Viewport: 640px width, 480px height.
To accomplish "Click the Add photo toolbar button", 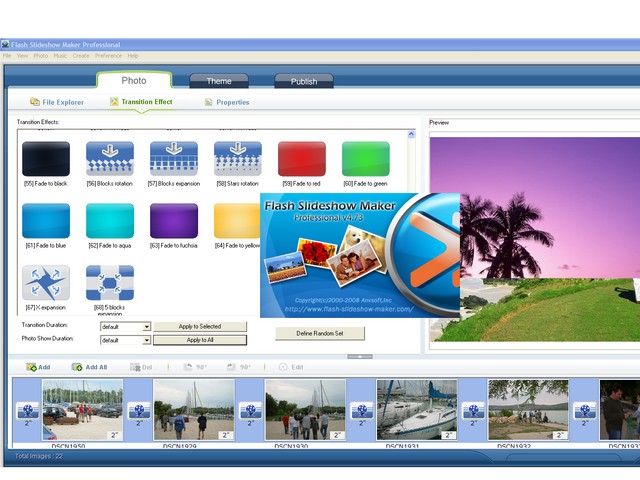I will pyautogui.click(x=38, y=367).
